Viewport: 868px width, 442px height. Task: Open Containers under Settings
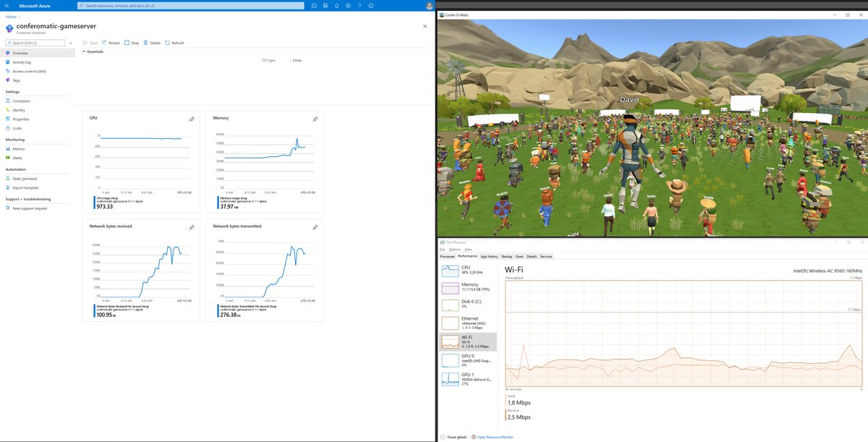pyautogui.click(x=38, y=101)
